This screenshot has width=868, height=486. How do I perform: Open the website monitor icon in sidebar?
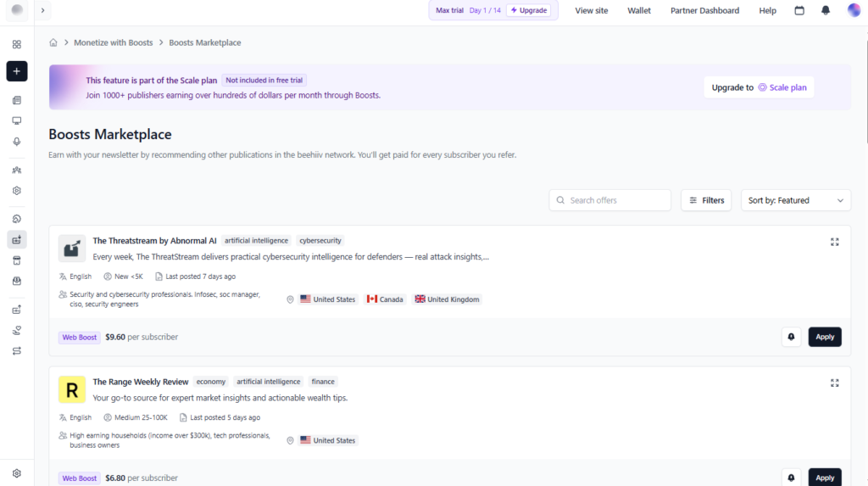click(17, 120)
